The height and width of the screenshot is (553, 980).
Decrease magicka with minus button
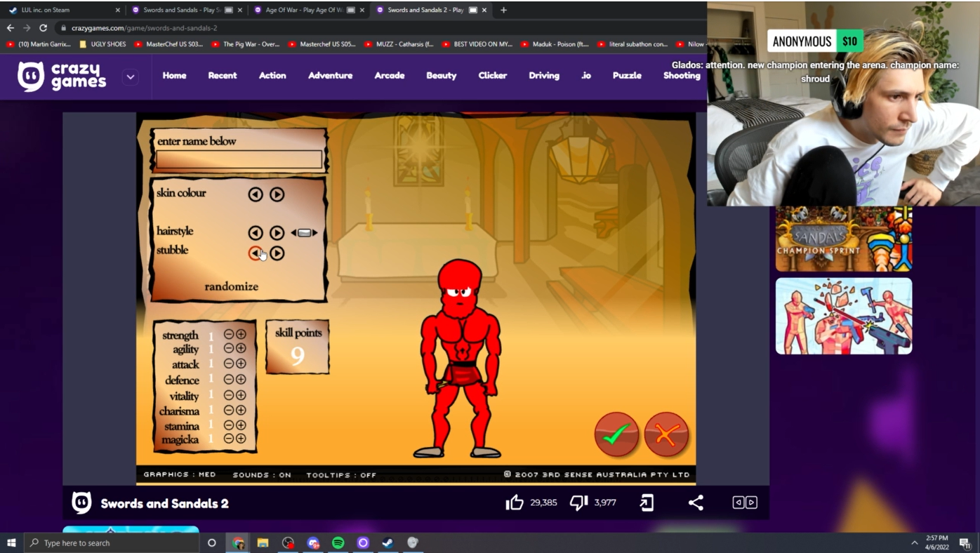(x=229, y=439)
